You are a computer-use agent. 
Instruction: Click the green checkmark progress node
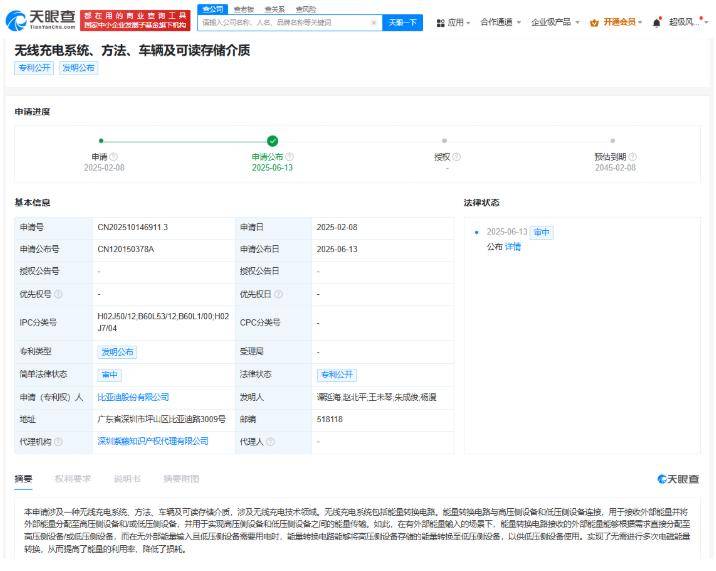tap(272, 141)
